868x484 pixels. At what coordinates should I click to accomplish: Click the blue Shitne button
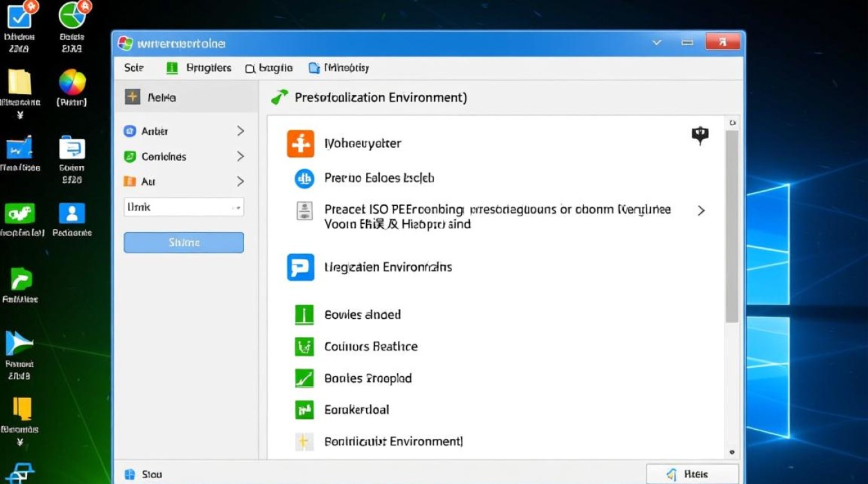[183, 243]
